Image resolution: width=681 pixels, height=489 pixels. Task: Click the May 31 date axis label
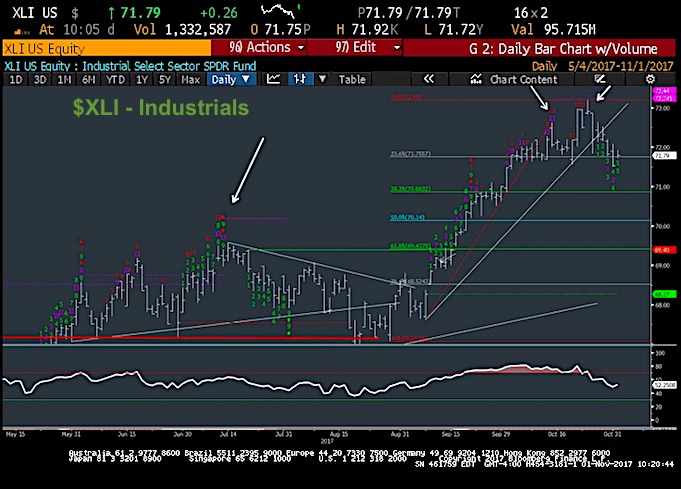pyautogui.click(x=71, y=434)
